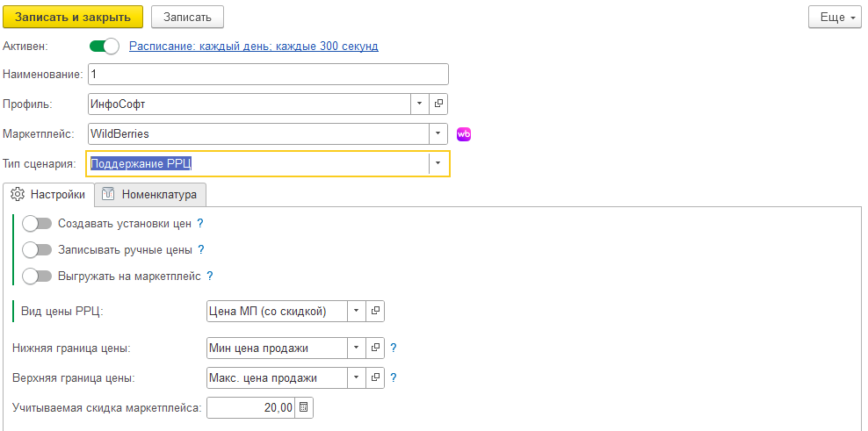The width and height of the screenshot is (868, 431).
Task: Show help for Выгружать на маркетплейс
Action: pyautogui.click(x=210, y=276)
